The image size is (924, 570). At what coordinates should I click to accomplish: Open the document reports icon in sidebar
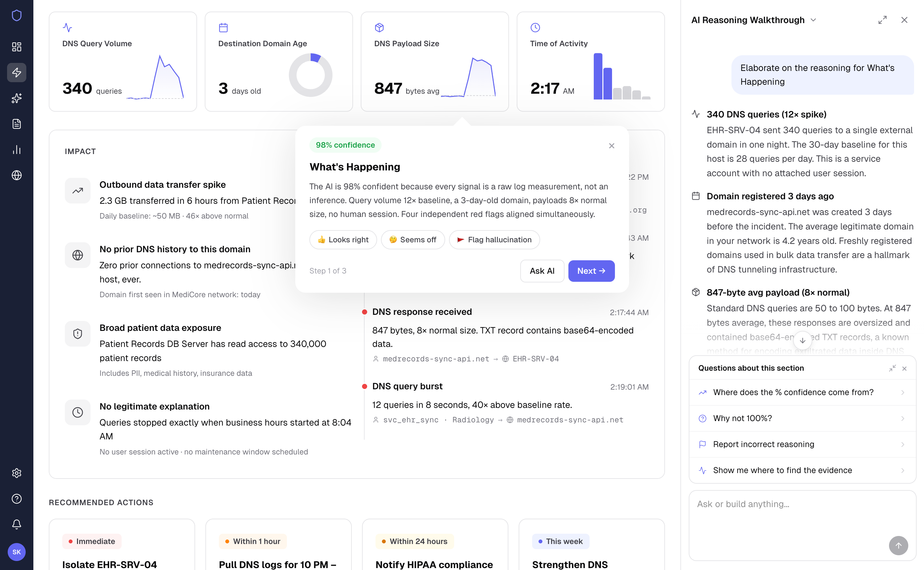(x=17, y=124)
